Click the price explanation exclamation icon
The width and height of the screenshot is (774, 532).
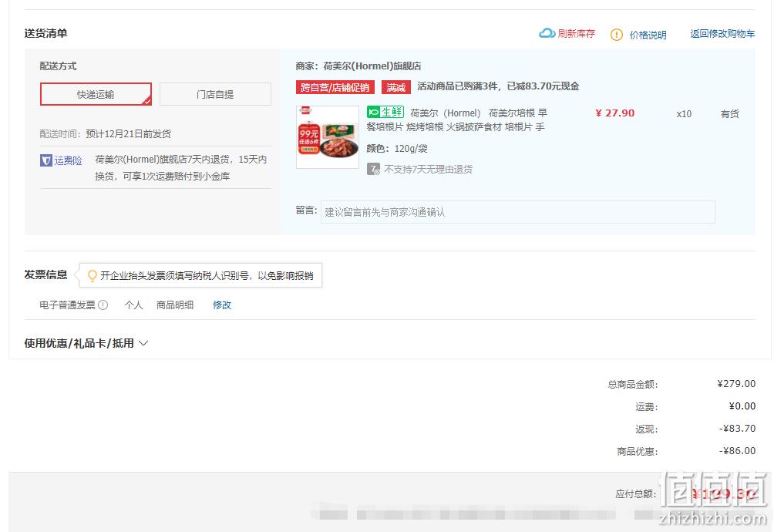coord(617,35)
